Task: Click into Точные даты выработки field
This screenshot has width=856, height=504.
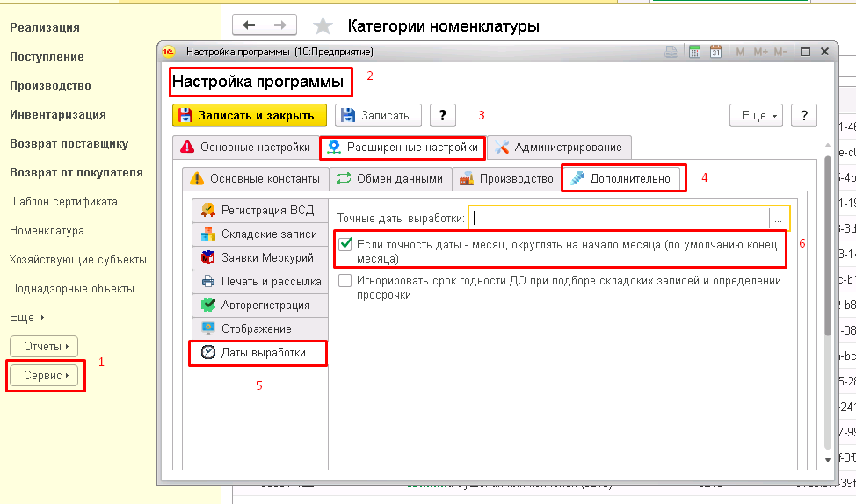Action: 619,218
